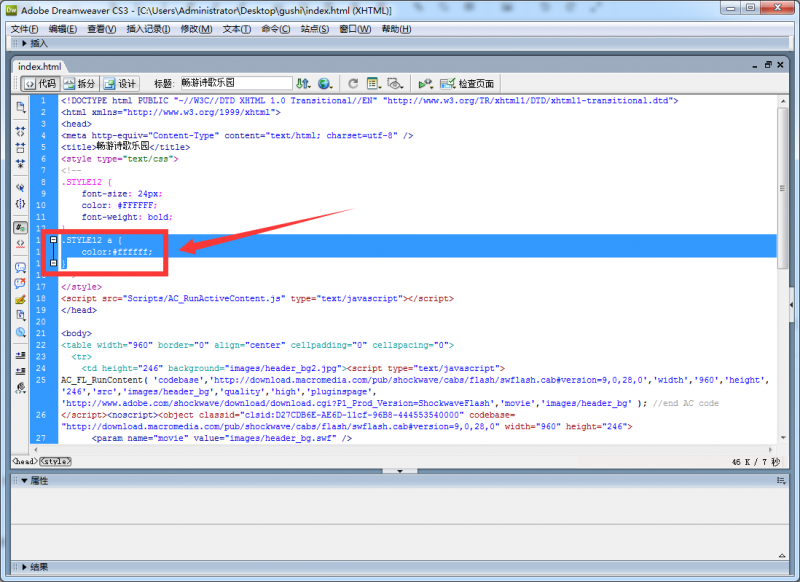Open the Visual Aids eye dropdown

pos(395,84)
